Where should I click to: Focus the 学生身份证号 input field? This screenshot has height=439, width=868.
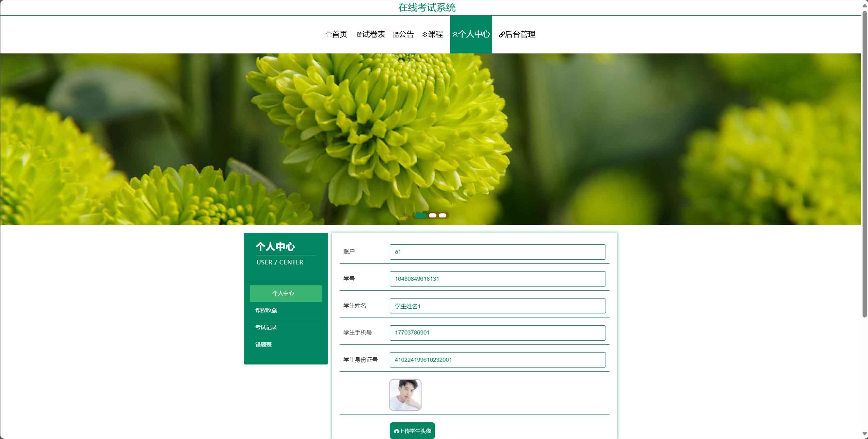pos(498,360)
